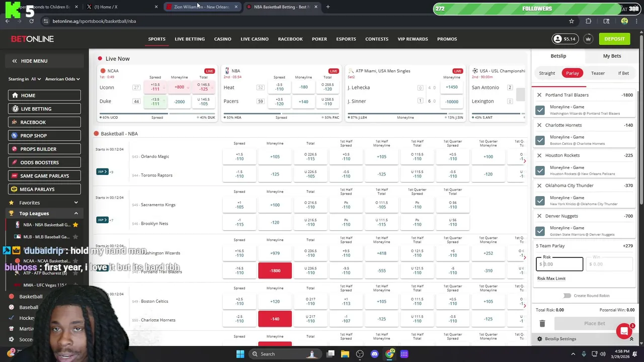The image size is (644, 362).
Task: Open SAME GAME PARLAYS in the sidebar
Action: coord(44,176)
